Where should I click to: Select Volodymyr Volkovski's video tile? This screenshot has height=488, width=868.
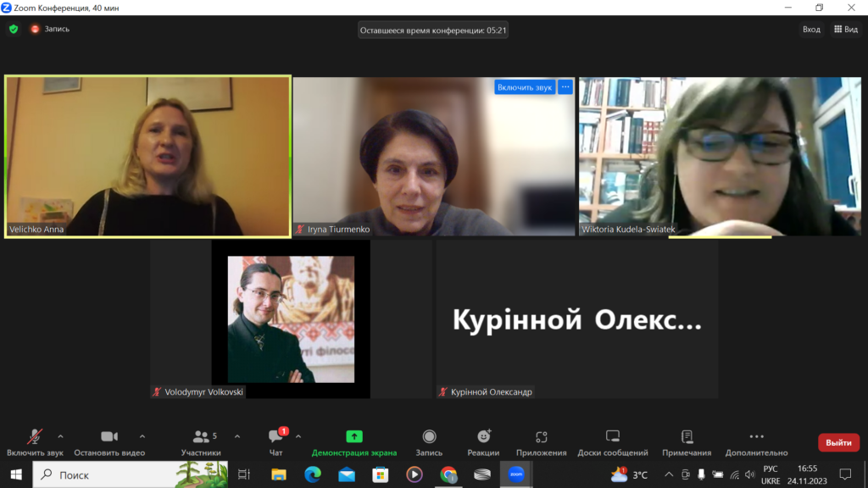(x=291, y=319)
